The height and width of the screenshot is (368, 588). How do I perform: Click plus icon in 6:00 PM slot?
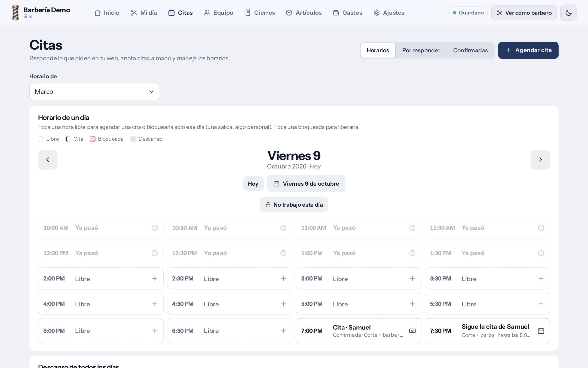(x=155, y=331)
